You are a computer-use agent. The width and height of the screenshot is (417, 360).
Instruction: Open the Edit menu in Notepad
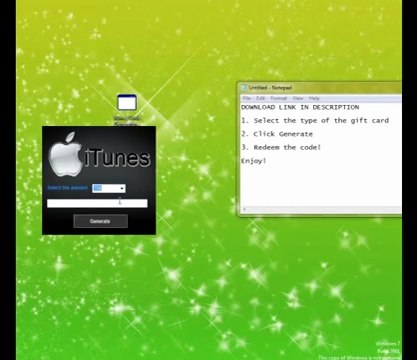261,98
